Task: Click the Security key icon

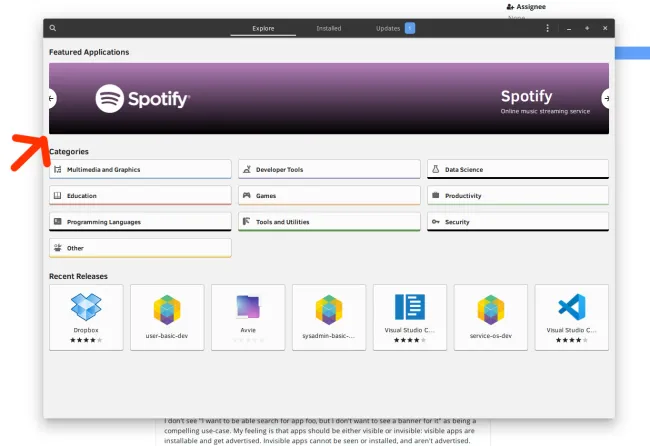Action: (x=436, y=221)
